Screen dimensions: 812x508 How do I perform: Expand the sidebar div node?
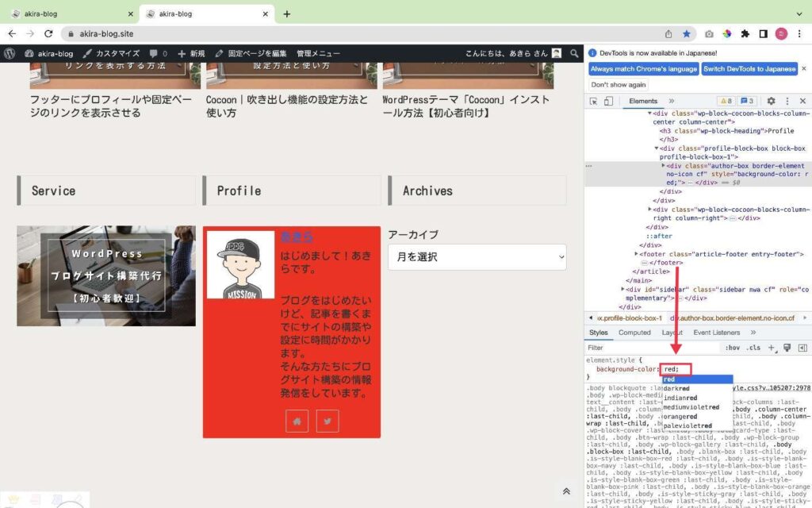click(623, 289)
